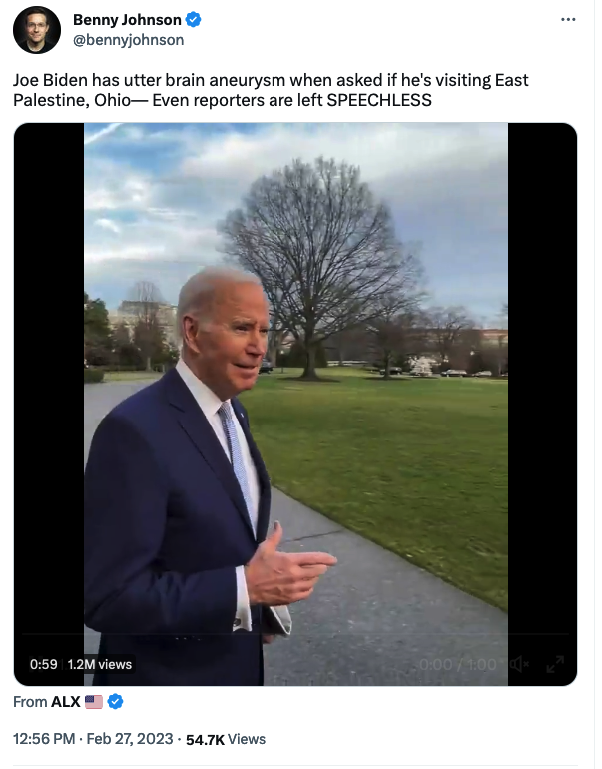This screenshot has width=602, height=769.
Task: Open the @bennyjohnson handle link
Action: pyautogui.click(x=129, y=40)
